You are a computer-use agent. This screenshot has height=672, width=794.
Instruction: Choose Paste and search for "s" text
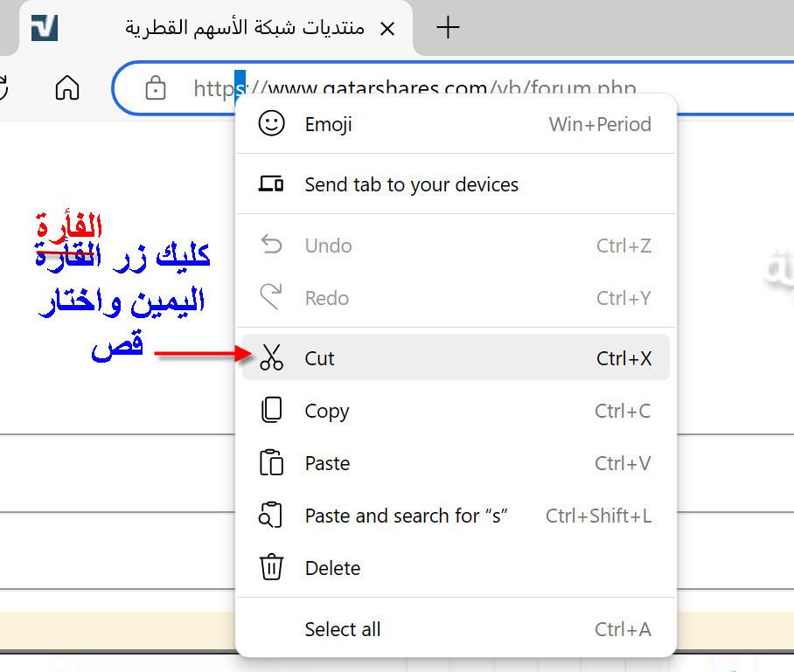point(406,516)
